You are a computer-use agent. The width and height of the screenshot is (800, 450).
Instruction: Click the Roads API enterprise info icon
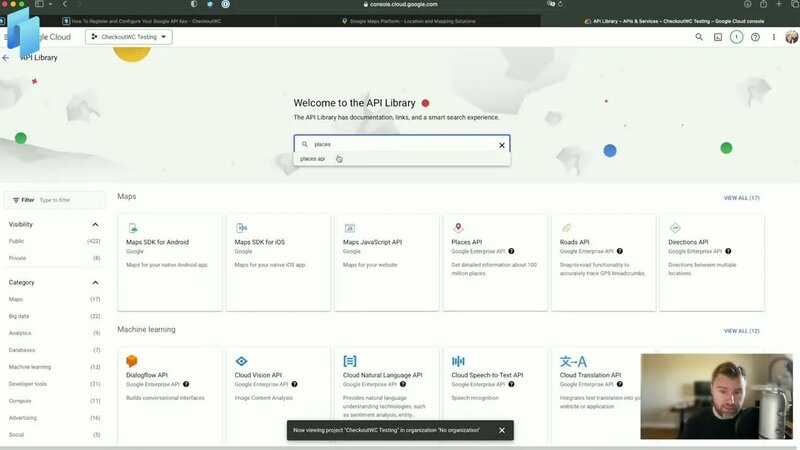pos(619,251)
